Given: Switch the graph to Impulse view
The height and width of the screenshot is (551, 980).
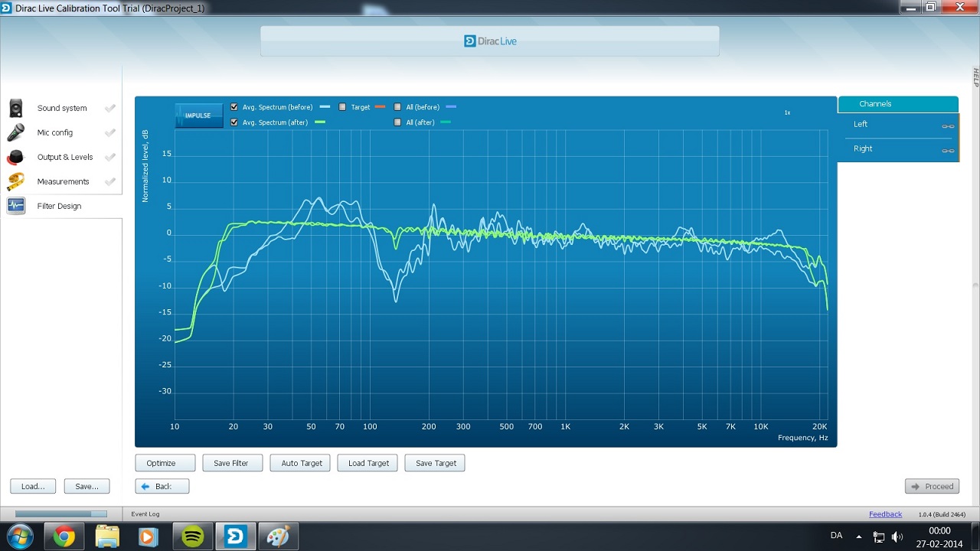Looking at the screenshot, I should (198, 116).
